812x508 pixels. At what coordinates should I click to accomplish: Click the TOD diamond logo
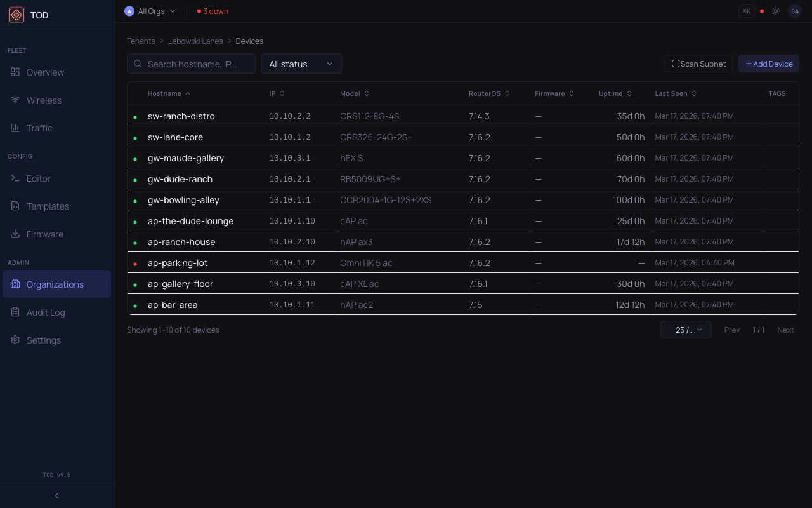coord(16,15)
